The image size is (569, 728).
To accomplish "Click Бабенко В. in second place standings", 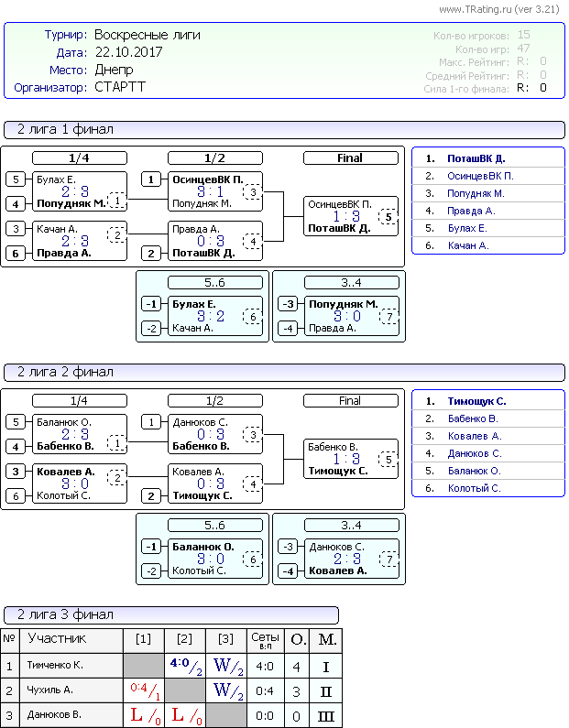I will click(473, 418).
